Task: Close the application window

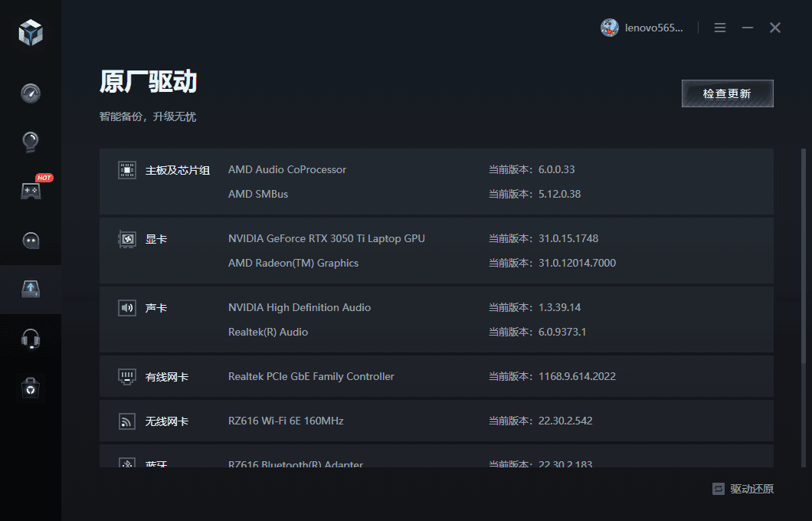Action: point(774,28)
